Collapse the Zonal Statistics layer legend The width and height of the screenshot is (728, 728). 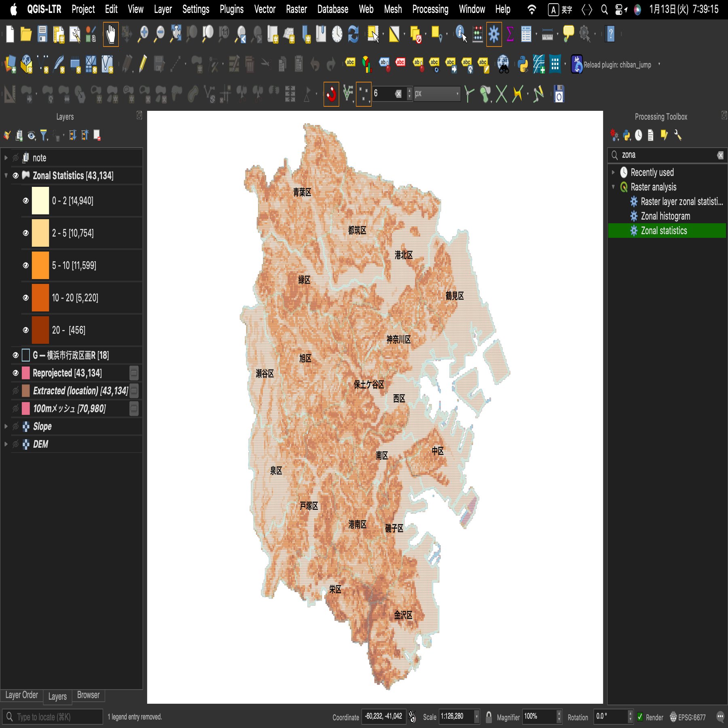tap(6, 176)
